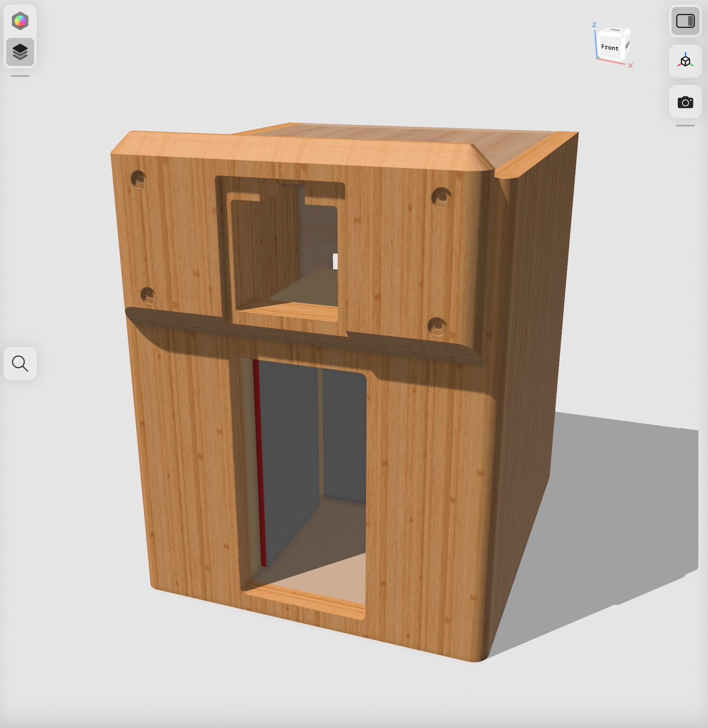Toggle the right sidebar panel

click(x=685, y=21)
